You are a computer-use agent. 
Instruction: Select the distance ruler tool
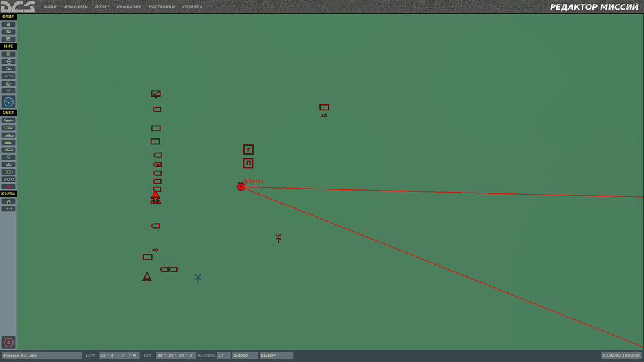[x=8, y=209]
